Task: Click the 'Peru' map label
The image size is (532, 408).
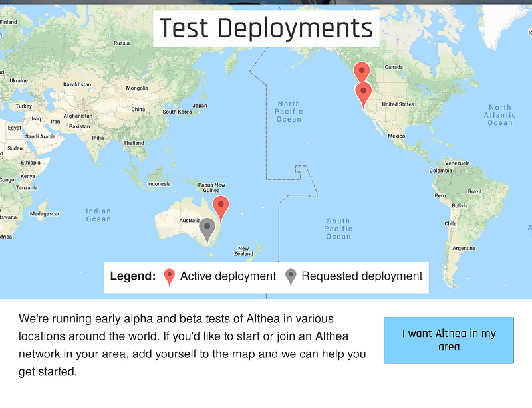Action: click(x=440, y=195)
